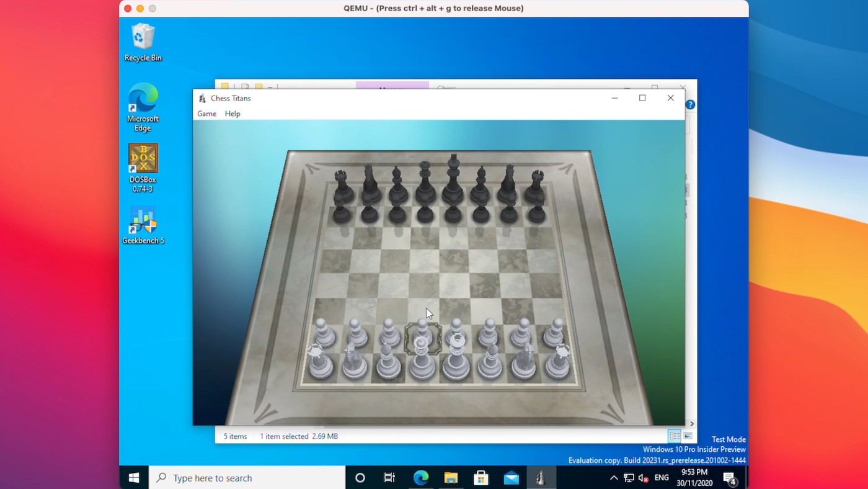The height and width of the screenshot is (489, 868).
Task: Open the muted volume tray icon
Action: [644, 478]
